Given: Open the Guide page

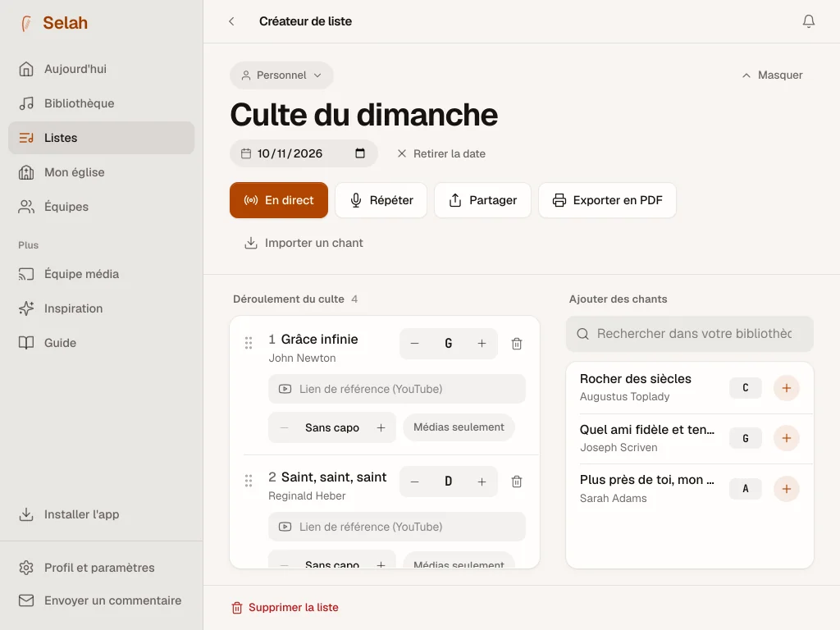Looking at the screenshot, I should [x=101, y=343].
